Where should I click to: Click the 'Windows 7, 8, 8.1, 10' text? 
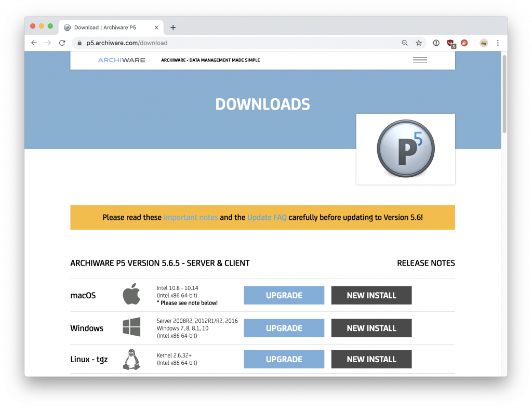coord(182,328)
